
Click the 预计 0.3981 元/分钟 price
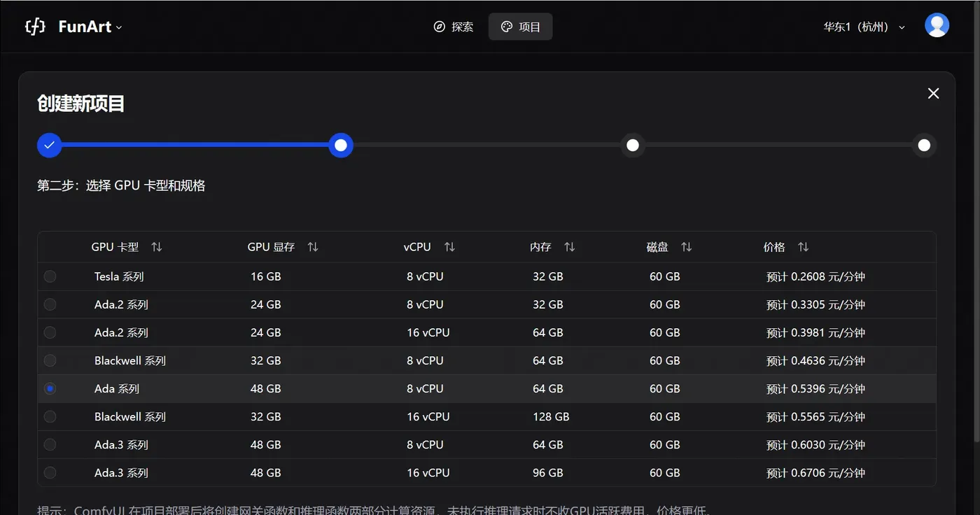[815, 332]
